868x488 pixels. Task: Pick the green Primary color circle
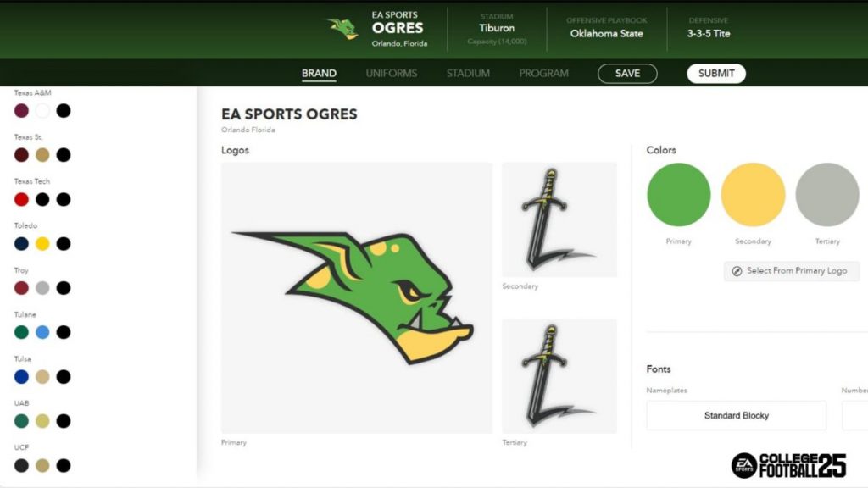pos(679,195)
